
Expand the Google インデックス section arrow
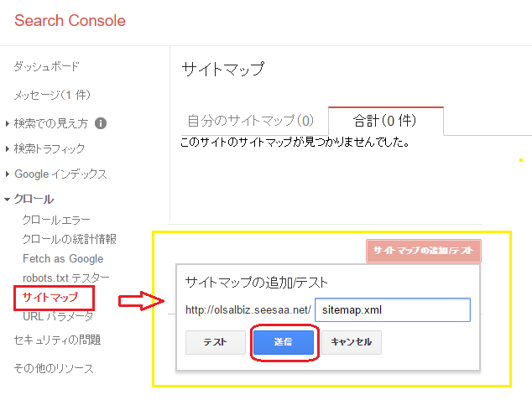tap(7, 174)
